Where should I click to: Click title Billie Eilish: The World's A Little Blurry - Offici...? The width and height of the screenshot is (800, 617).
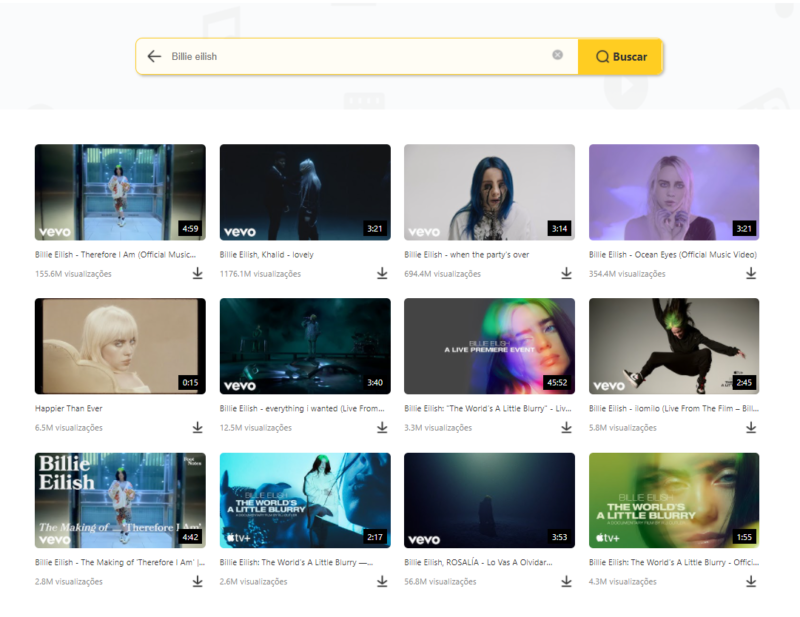[x=674, y=562]
